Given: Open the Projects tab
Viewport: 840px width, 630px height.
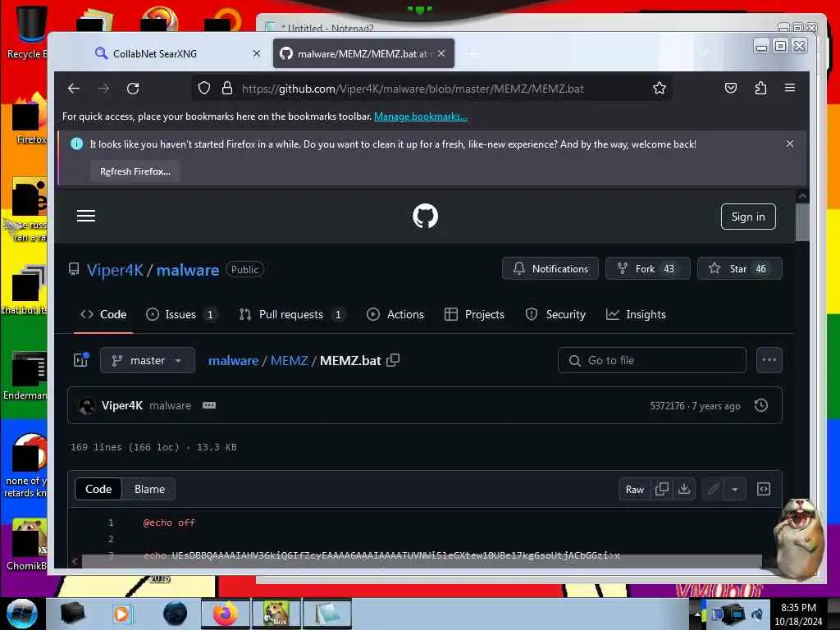Looking at the screenshot, I should point(475,314).
